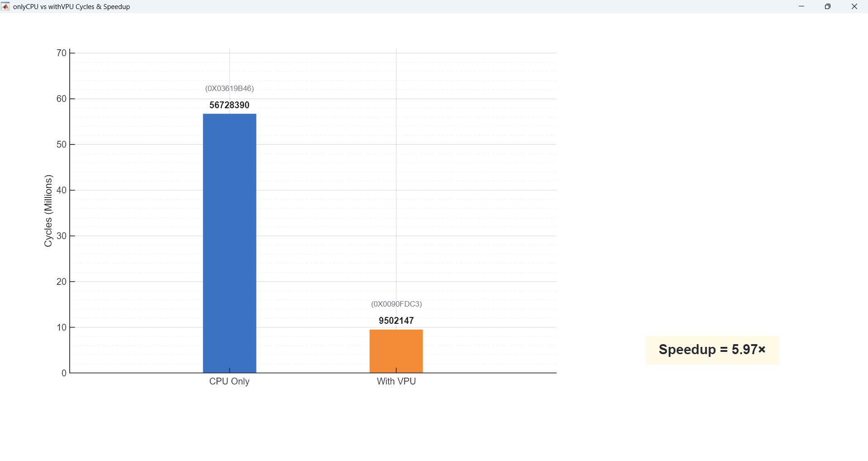Click the 9502147 value label
The image size is (868, 461).
coord(396,320)
